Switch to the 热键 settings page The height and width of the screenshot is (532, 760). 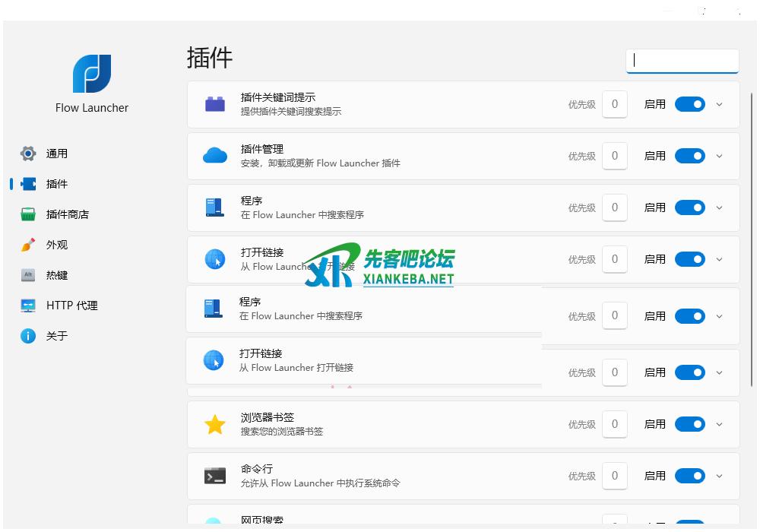coord(56,275)
